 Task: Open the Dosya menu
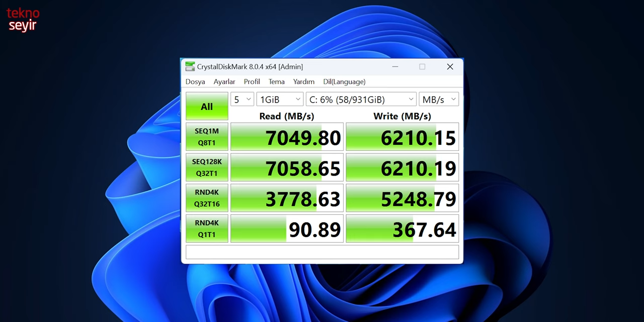195,82
